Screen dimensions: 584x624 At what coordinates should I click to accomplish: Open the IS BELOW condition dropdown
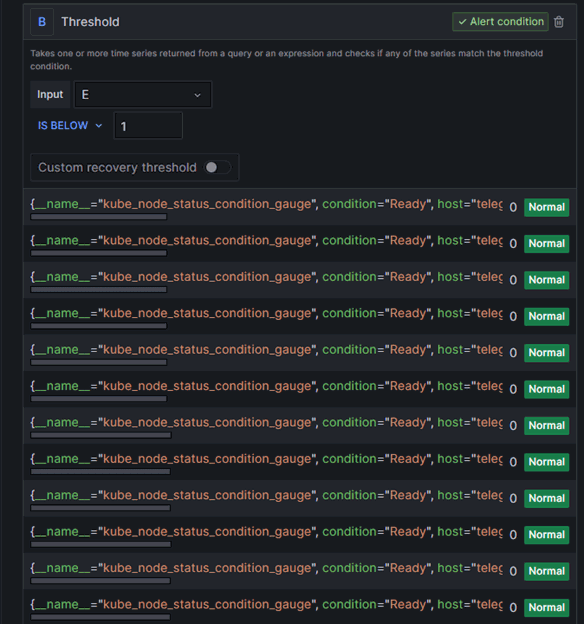tap(70, 126)
